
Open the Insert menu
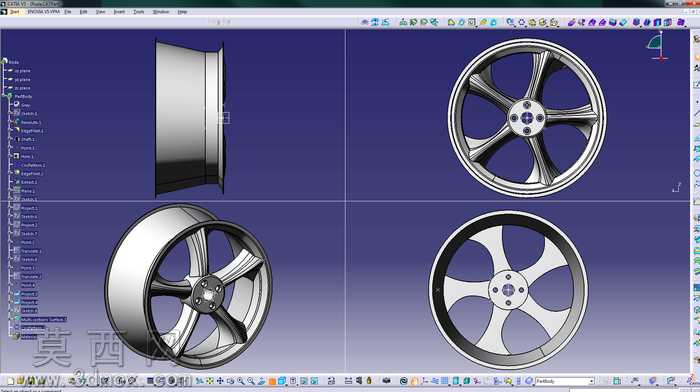(119, 12)
